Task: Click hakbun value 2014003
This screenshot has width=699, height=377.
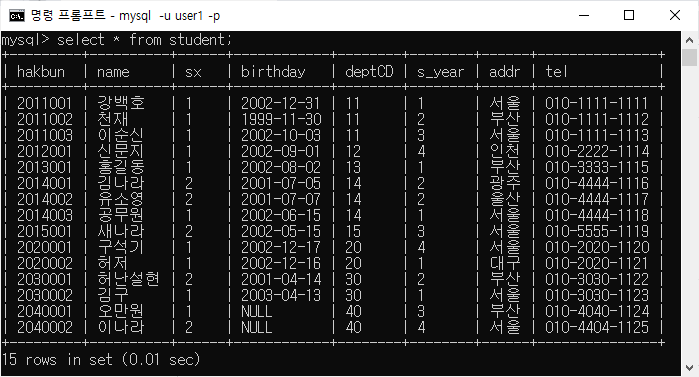Action: tap(44, 216)
